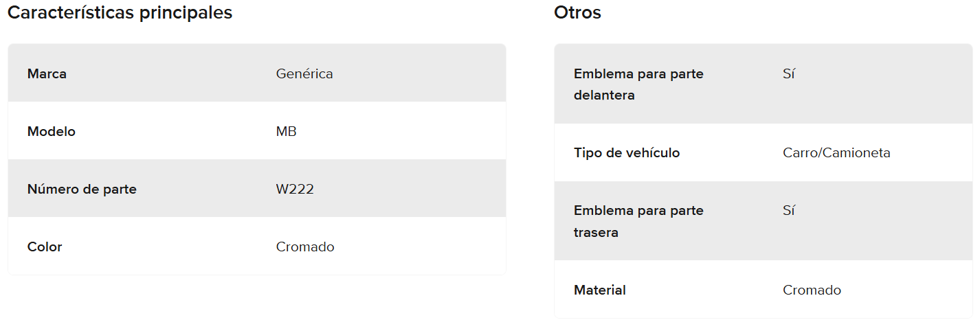
Task: Click the 'Tipo de vehículo' label
Action: (x=627, y=152)
